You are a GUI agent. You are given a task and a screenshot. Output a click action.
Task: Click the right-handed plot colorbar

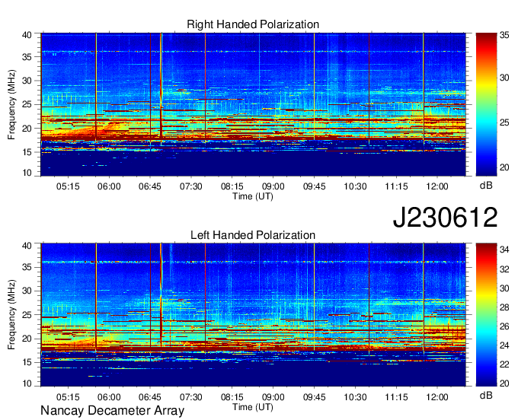486,104
